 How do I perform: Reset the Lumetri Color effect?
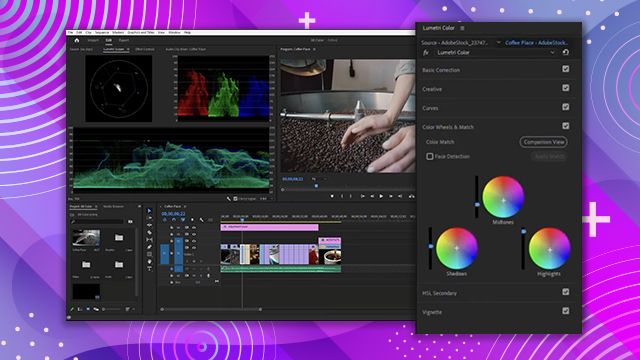[x=566, y=52]
